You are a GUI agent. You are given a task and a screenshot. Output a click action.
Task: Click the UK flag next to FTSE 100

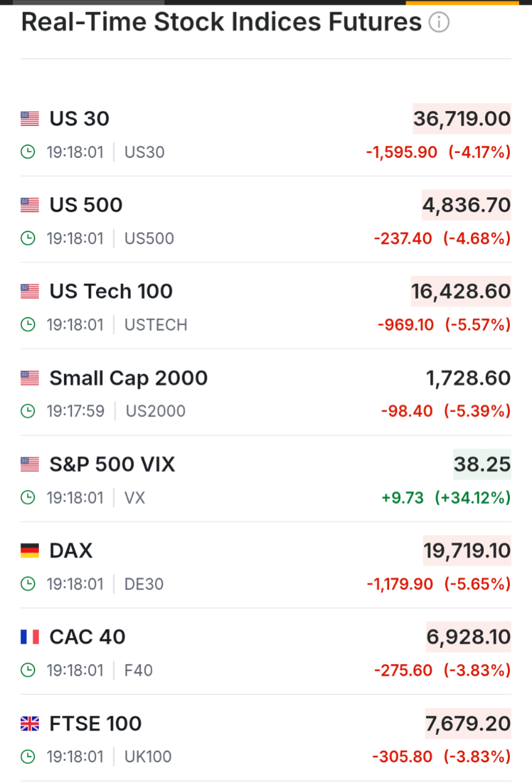tap(30, 723)
